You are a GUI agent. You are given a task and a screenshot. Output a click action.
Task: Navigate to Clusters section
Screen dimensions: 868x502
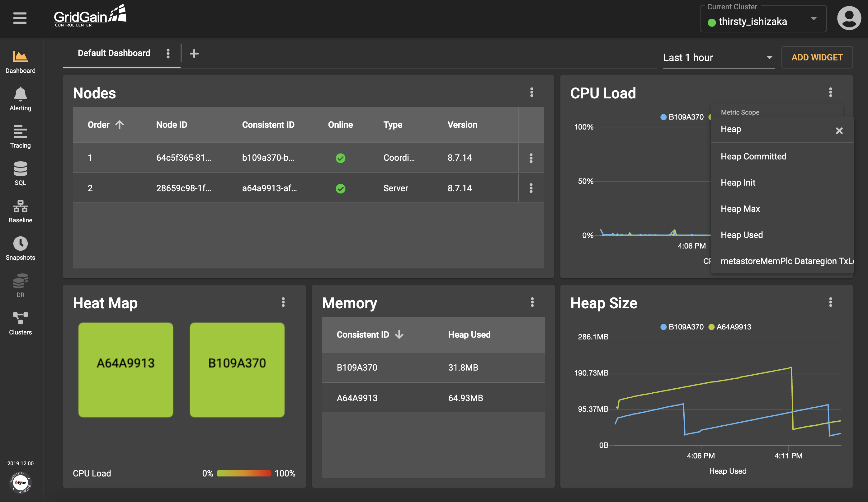point(20,323)
